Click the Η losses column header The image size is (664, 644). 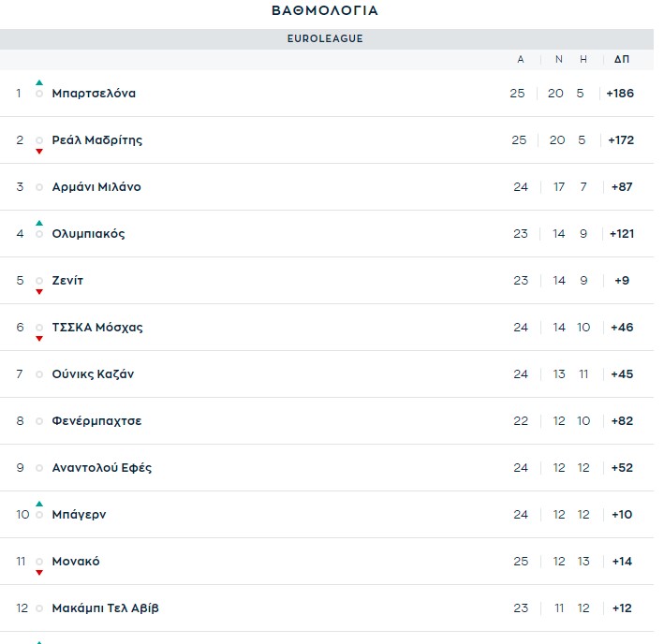click(x=583, y=59)
